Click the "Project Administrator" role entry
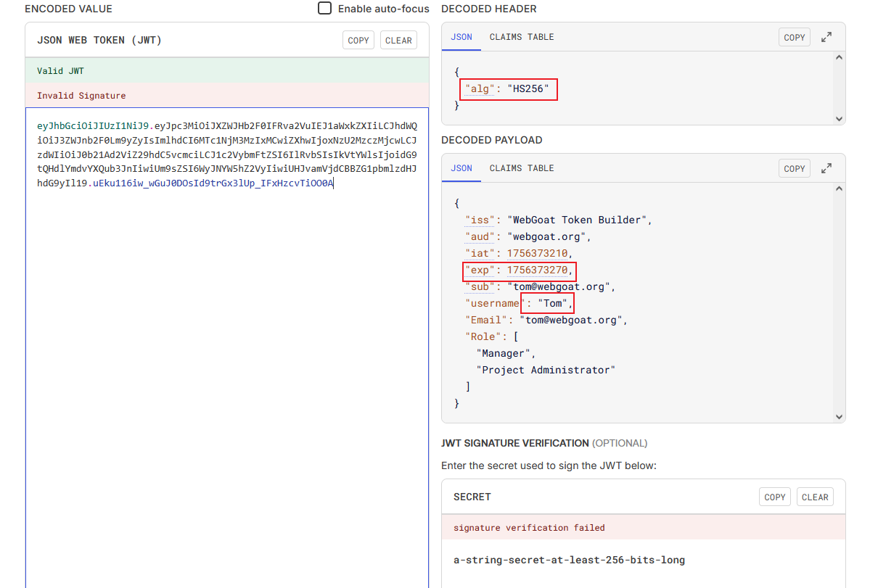The width and height of the screenshot is (878, 588). (x=546, y=370)
